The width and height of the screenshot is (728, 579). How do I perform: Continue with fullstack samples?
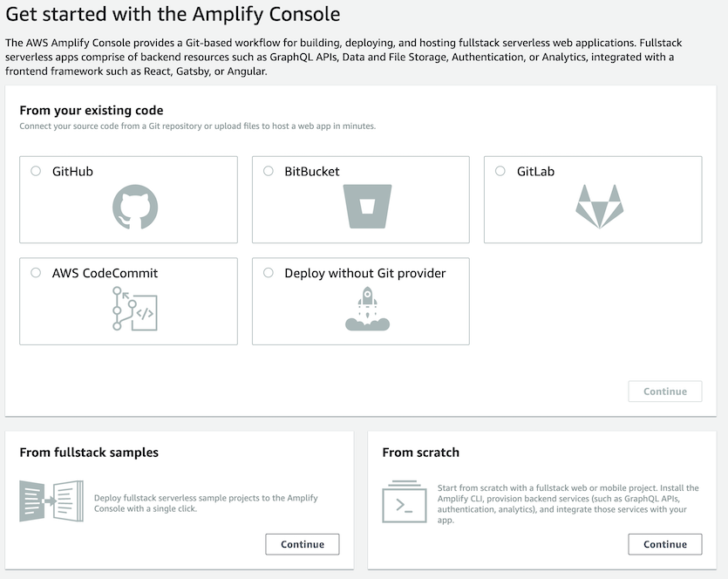[303, 544]
